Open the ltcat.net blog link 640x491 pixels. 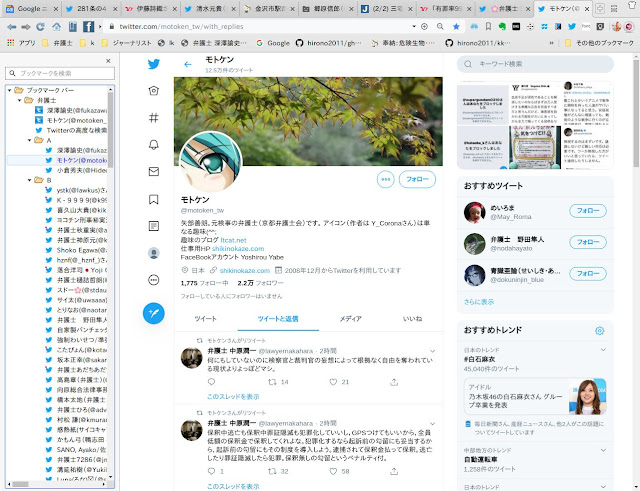(233, 240)
